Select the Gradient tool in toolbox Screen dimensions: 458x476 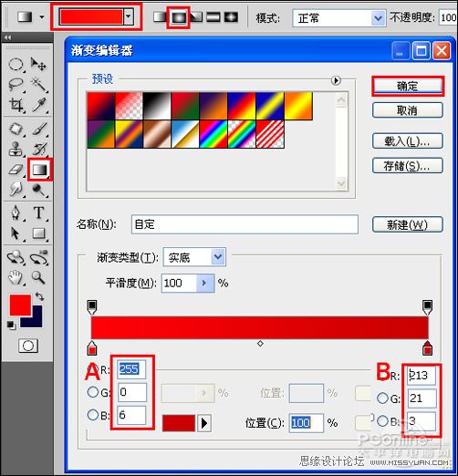pos(40,170)
